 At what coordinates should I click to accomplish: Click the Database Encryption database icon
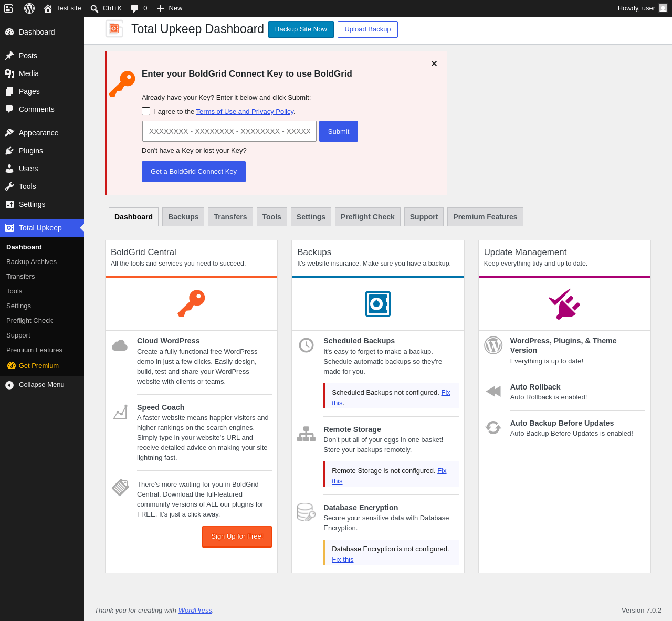click(x=306, y=512)
